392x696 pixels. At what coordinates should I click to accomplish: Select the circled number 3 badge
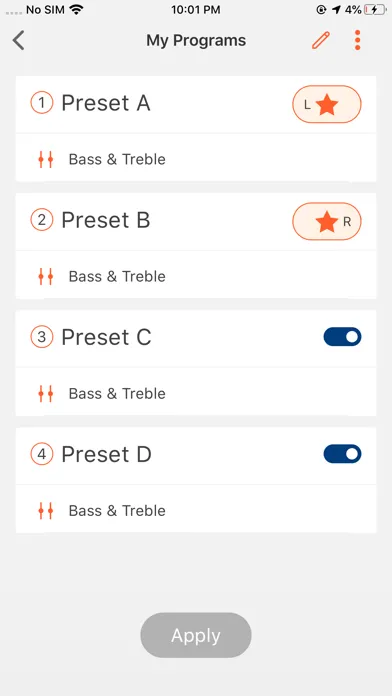tap(42, 337)
